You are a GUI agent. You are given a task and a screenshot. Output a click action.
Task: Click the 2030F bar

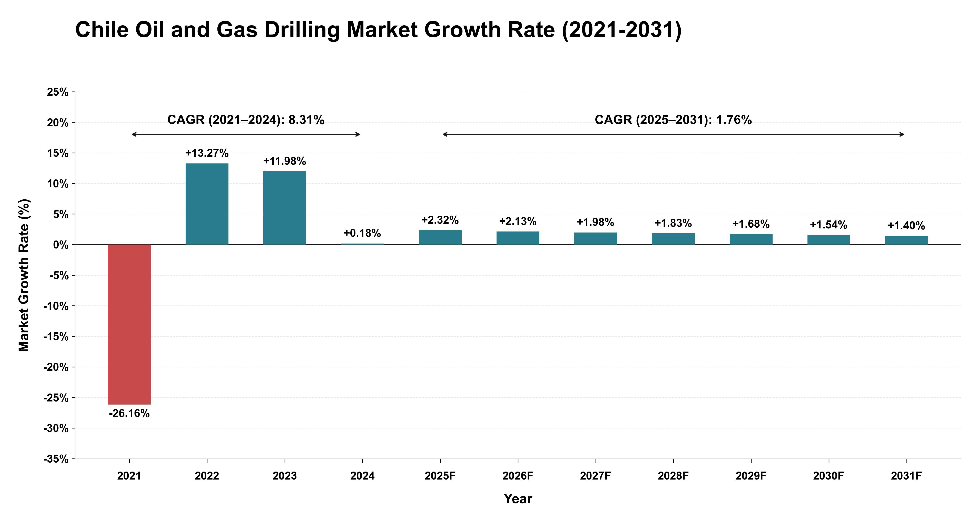(829, 240)
